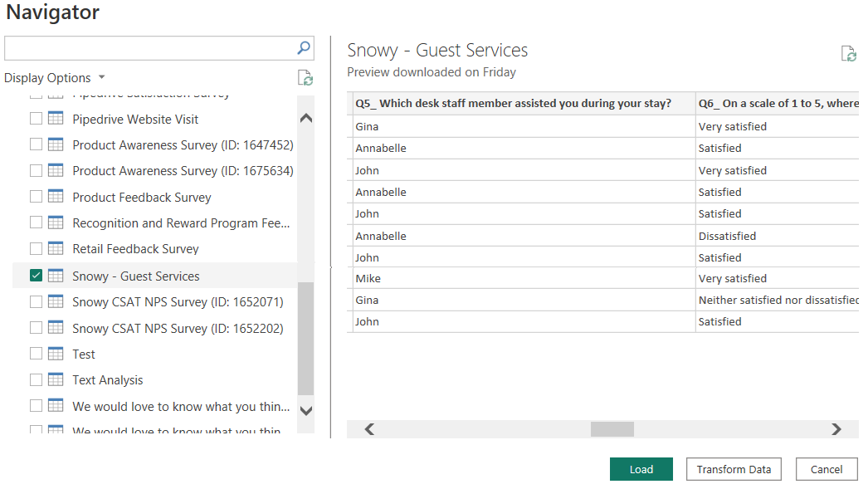This screenshot has height=489, width=868.
Task: Select Snowy CSAT NPS Survey (ID: 1652071)
Action: click(178, 302)
